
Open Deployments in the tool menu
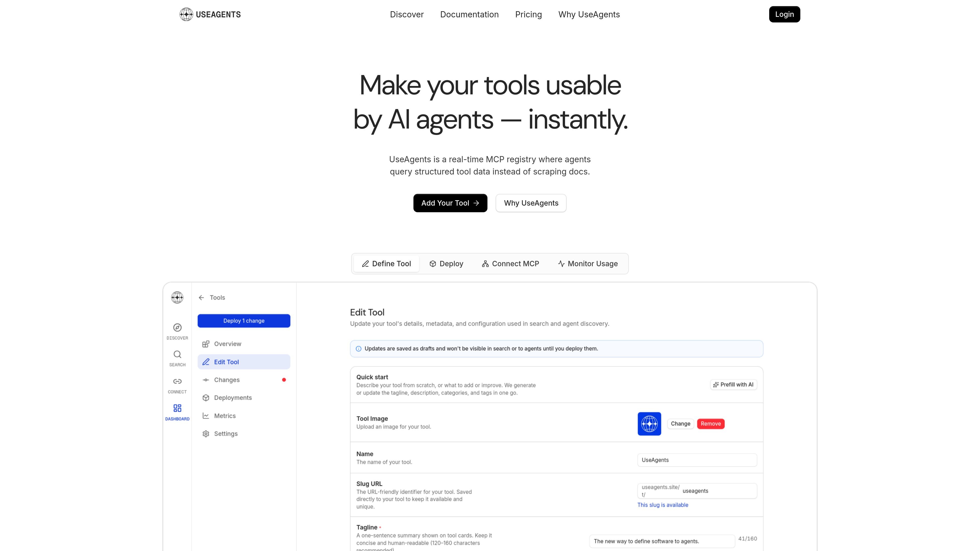[x=244, y=398]
